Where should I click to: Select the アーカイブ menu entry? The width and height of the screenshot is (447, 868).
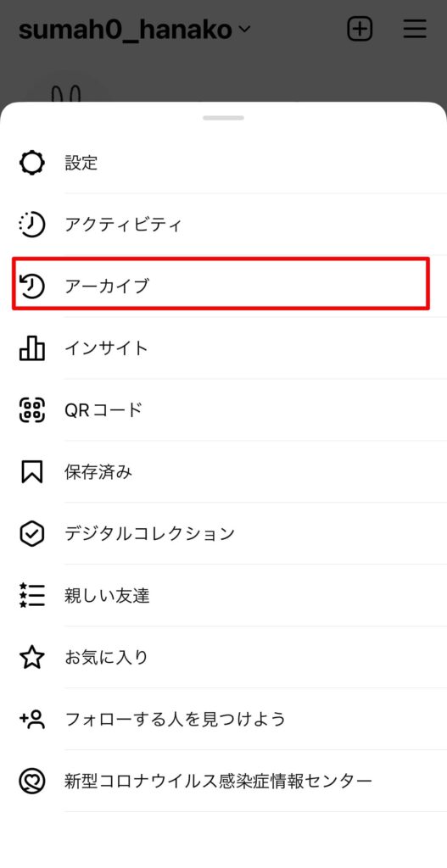click(x=221, y=285)
